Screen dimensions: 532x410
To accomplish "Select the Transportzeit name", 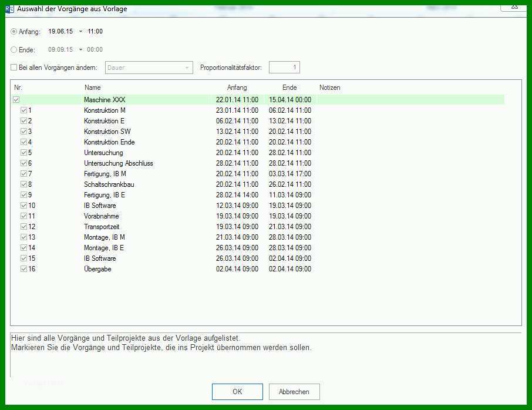I will pyautogui.click(x=102, y=226).
